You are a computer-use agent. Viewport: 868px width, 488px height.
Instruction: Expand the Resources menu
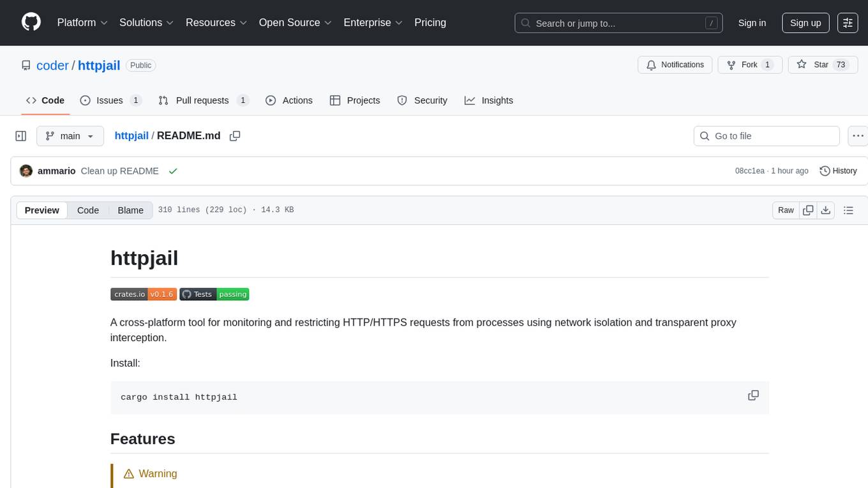(216, 22)
